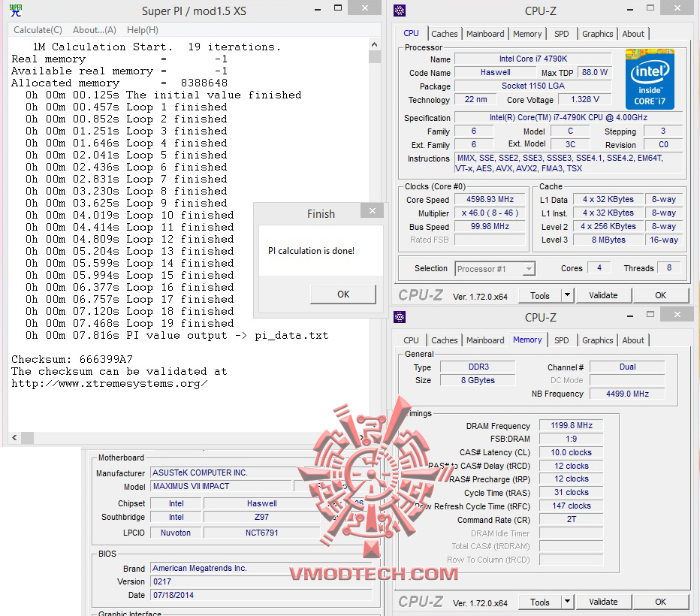Open About tab in top CPU-Z window

point(633,34)
